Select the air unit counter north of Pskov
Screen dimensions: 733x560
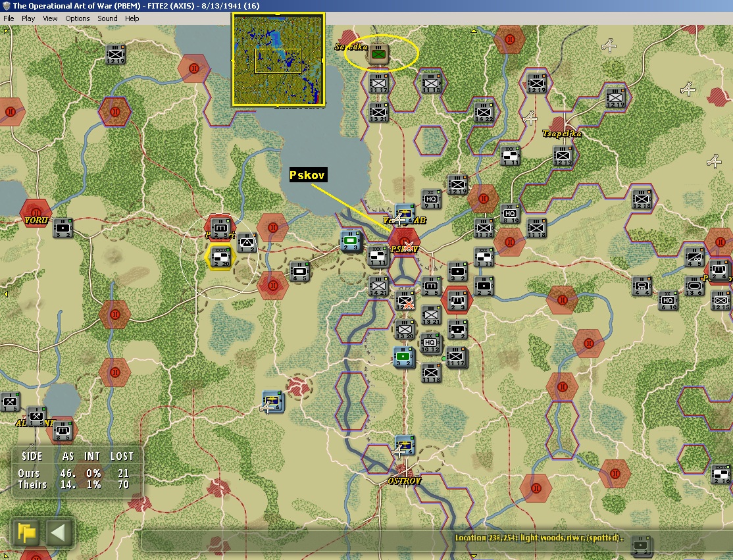[x=404, y=214]
